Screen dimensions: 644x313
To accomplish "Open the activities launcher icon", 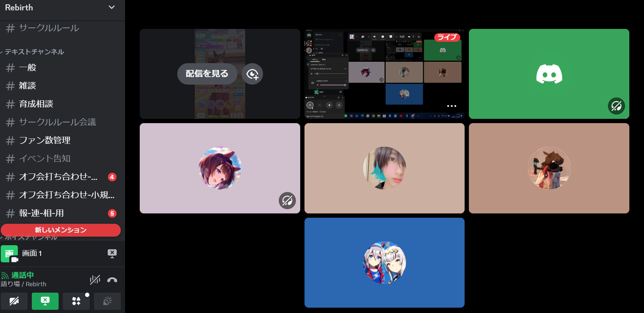I will (x=76, y=301).
